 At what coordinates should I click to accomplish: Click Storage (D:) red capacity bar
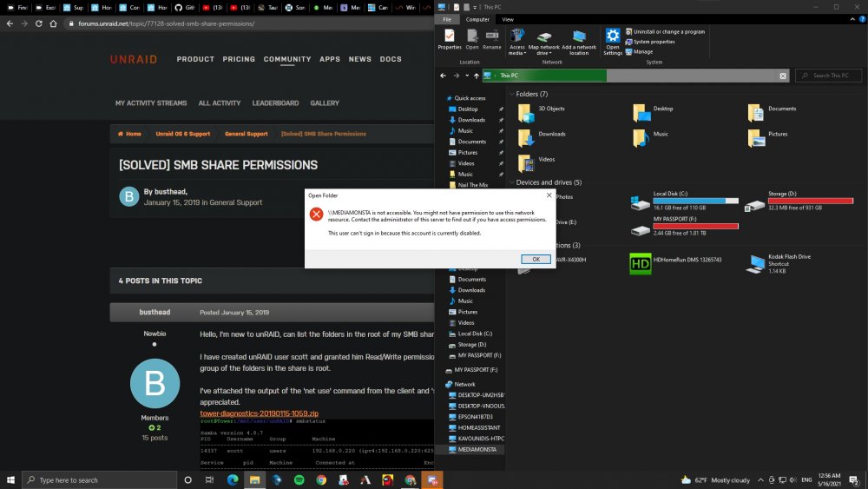pyautogui.click(x=811, y=201)
